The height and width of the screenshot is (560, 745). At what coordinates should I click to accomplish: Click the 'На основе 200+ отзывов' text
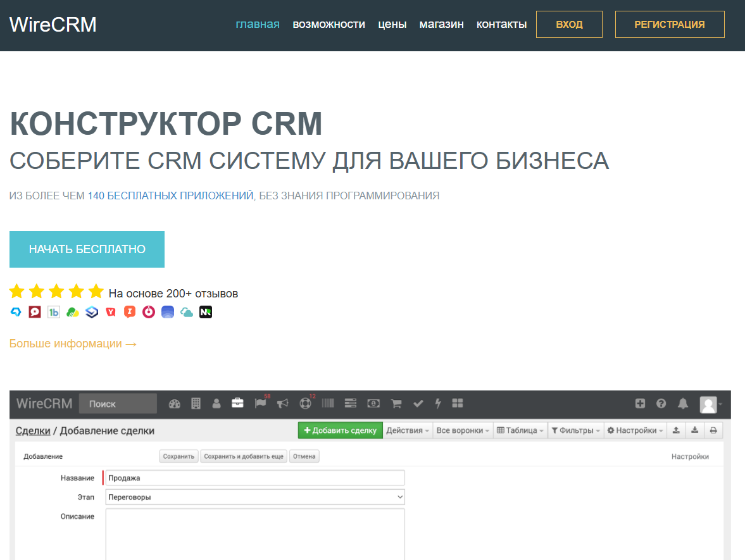[173, 294]
